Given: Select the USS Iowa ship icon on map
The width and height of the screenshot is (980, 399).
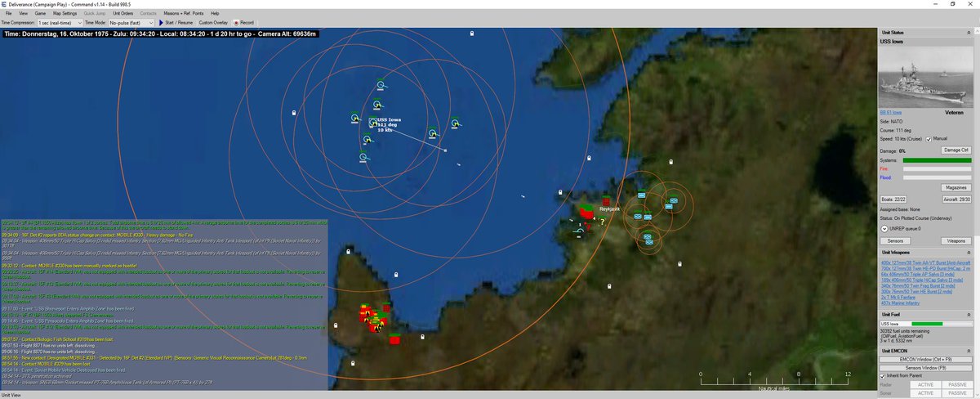Looking at the screenshot, I should pyautogui.click(x=372, y=123).
